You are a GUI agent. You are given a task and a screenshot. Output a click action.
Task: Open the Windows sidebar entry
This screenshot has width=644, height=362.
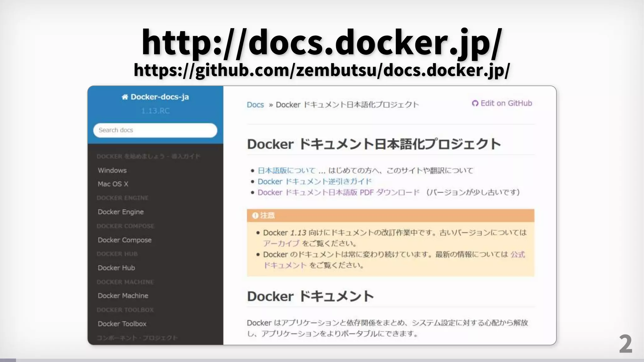click(x=112, y=170)
